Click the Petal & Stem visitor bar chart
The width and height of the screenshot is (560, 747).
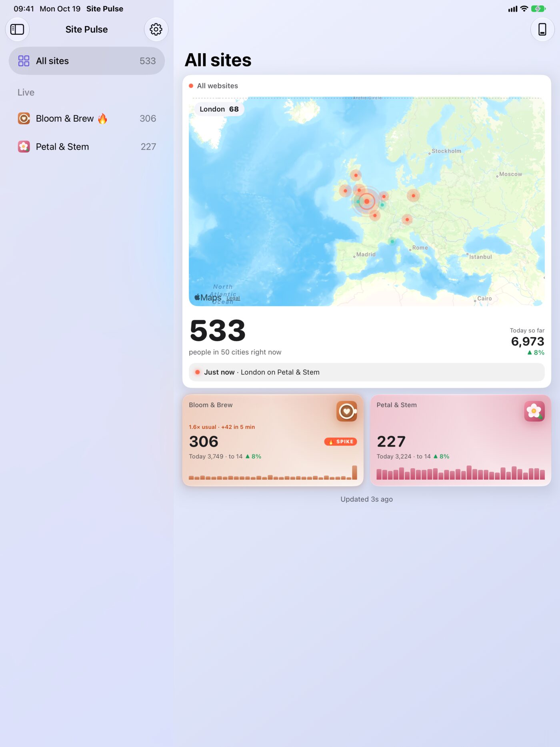[460, 473]
